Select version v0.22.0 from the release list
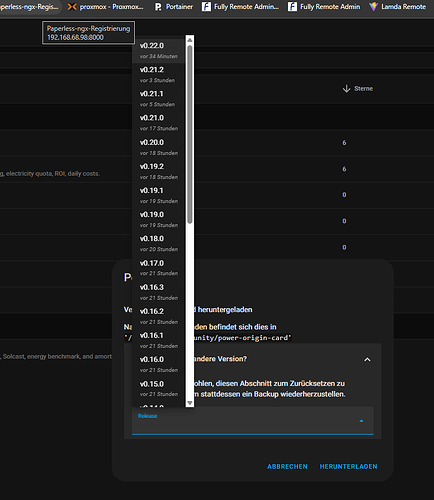This screenshot has width=434, height=500. [159, 51]
